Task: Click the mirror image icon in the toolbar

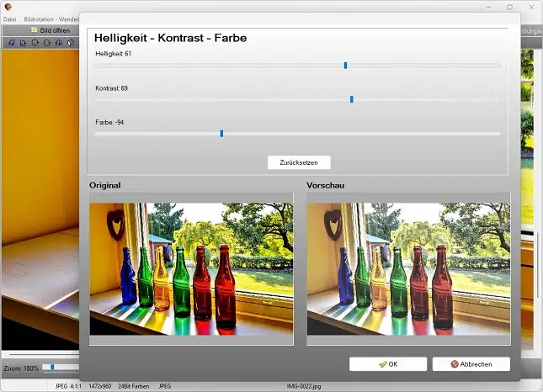Action: 58,42
